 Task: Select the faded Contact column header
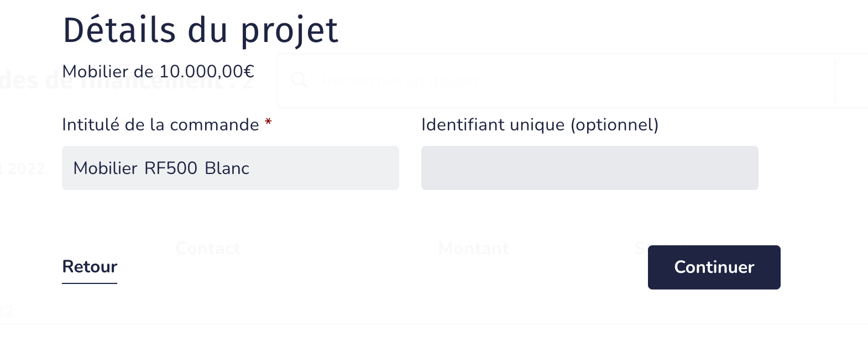(208, 249)
